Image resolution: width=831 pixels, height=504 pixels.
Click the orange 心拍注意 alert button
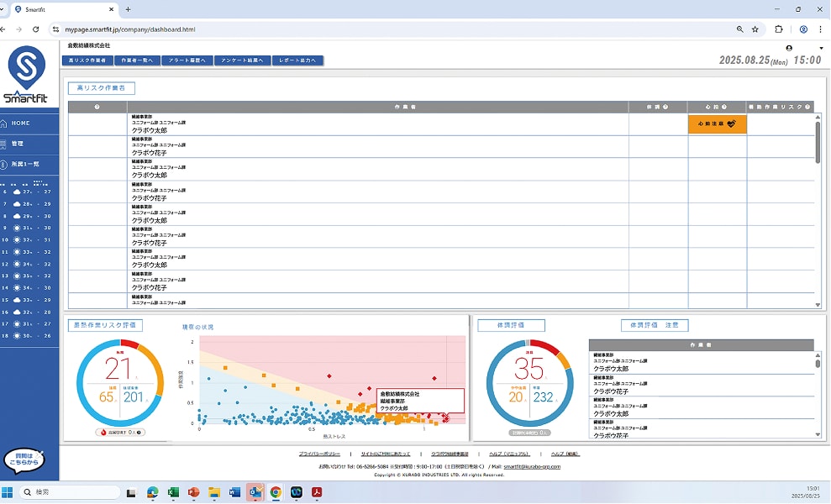[717, 123]
